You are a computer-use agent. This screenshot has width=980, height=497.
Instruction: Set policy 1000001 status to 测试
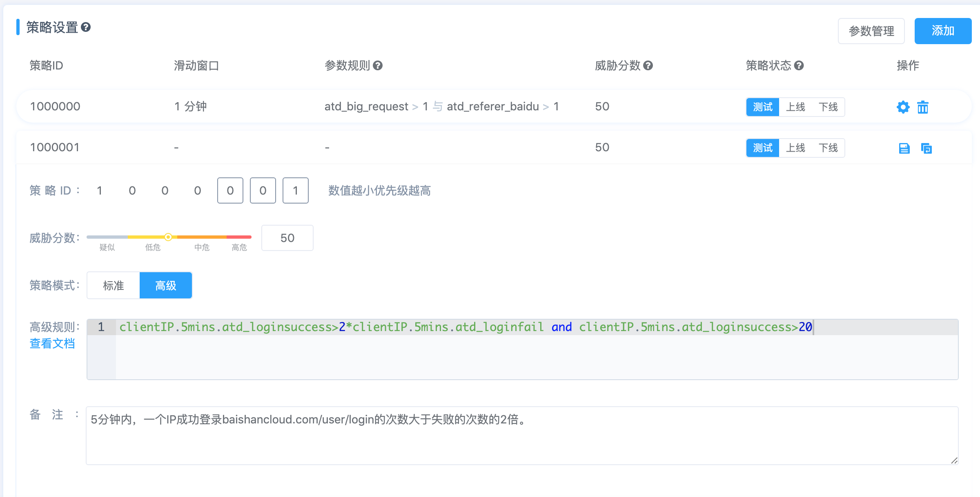point(763,148)
